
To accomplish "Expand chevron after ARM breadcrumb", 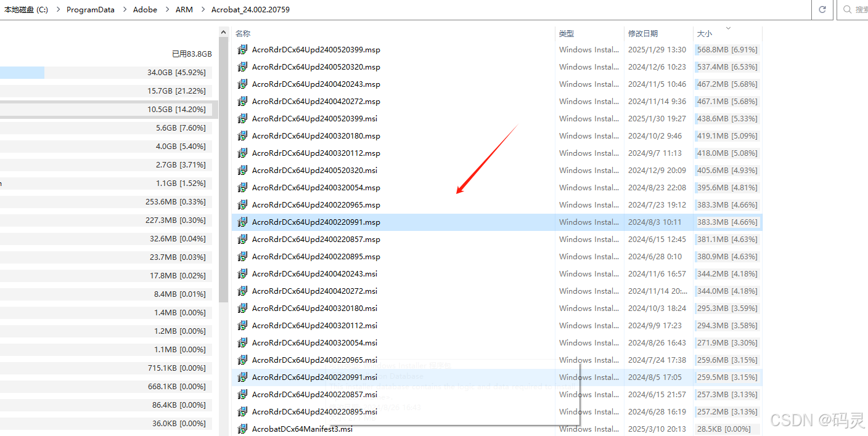I will click(202, 10).
